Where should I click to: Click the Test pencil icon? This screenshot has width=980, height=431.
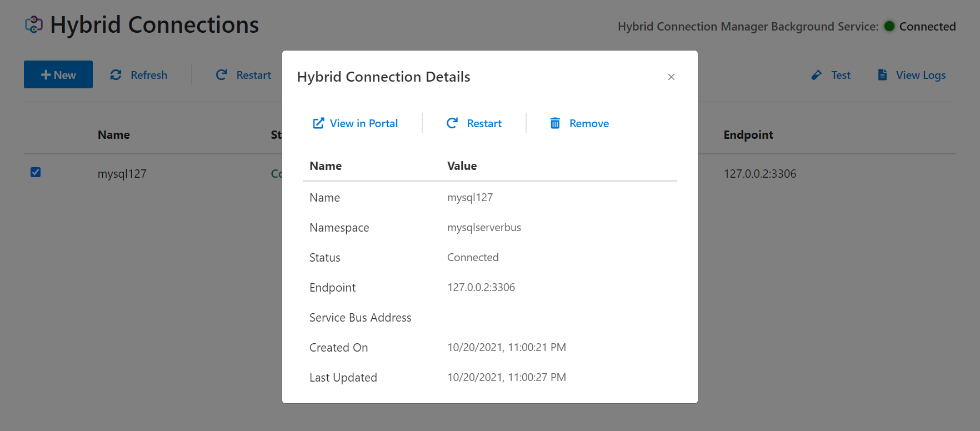[x=816, y=75]
